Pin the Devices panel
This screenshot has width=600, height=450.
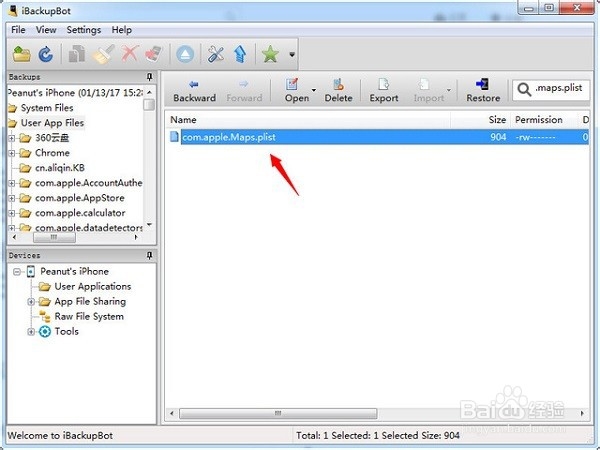tap(150, 255)
